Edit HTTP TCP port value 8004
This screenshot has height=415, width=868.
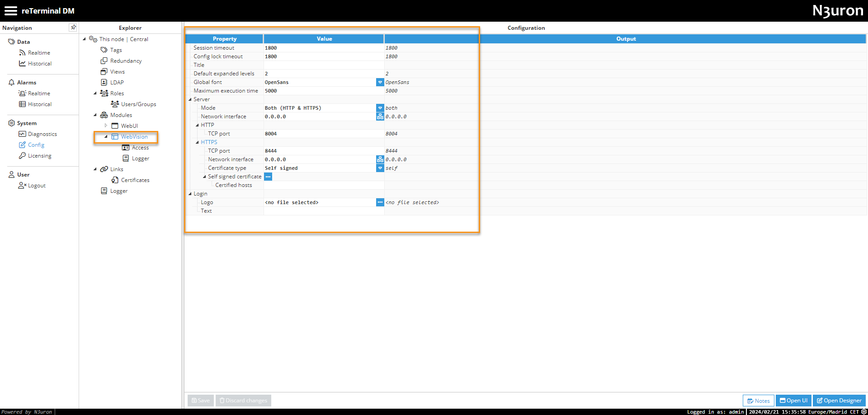coord(324,134)
